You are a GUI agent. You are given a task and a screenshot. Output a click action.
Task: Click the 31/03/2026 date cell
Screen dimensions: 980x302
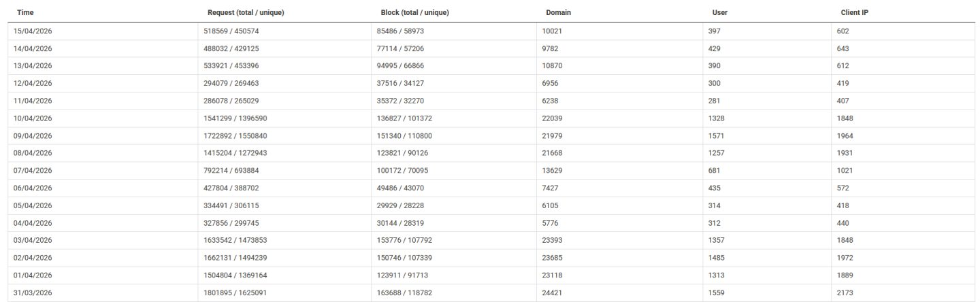pos(33,292)
